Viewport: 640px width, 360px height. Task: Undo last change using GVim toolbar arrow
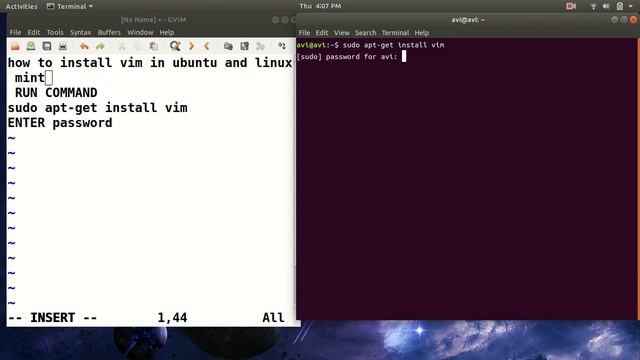84,46
